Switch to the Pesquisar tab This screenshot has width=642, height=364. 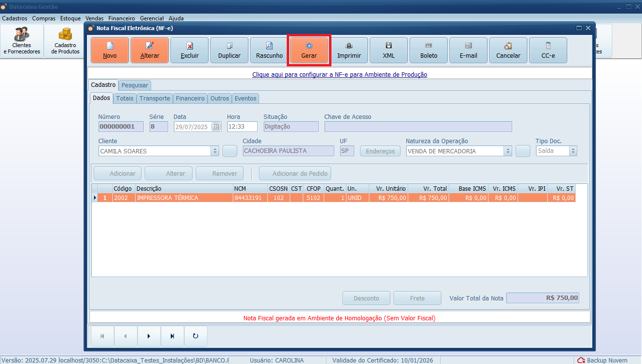(135, 85)
